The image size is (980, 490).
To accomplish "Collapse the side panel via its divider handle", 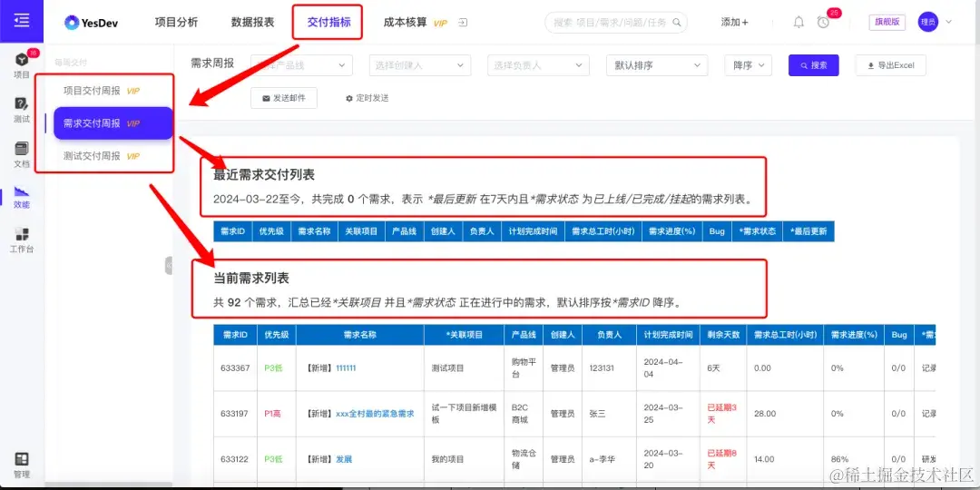I will point(169,265).
